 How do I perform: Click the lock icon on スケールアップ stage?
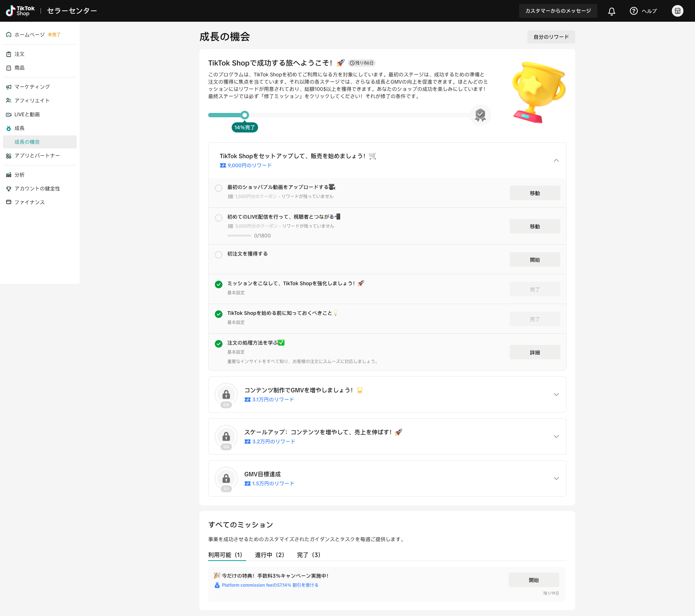coord(226,436)
